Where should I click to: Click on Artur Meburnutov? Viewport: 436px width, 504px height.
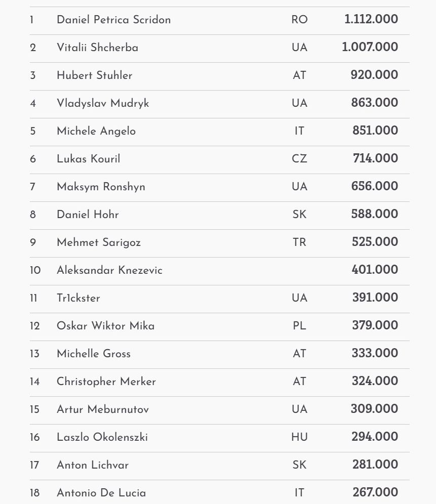coord(103,409)
